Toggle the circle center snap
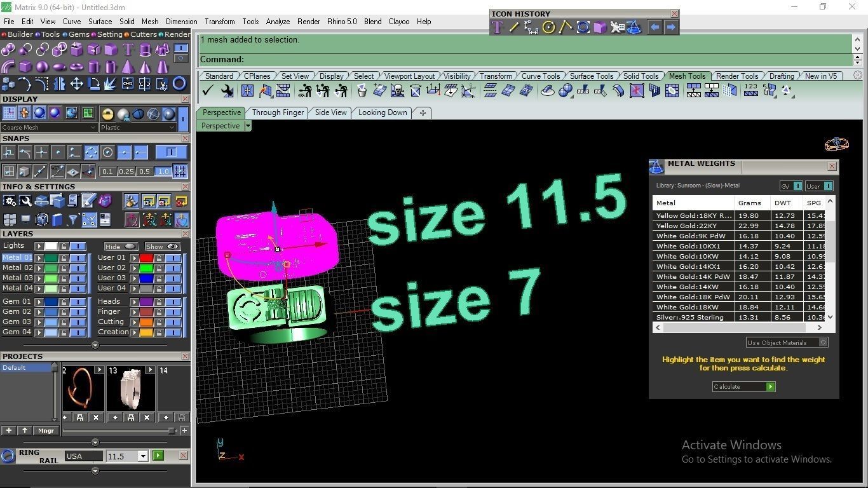This screenshot has width=868, height=488. click(107, 152)
